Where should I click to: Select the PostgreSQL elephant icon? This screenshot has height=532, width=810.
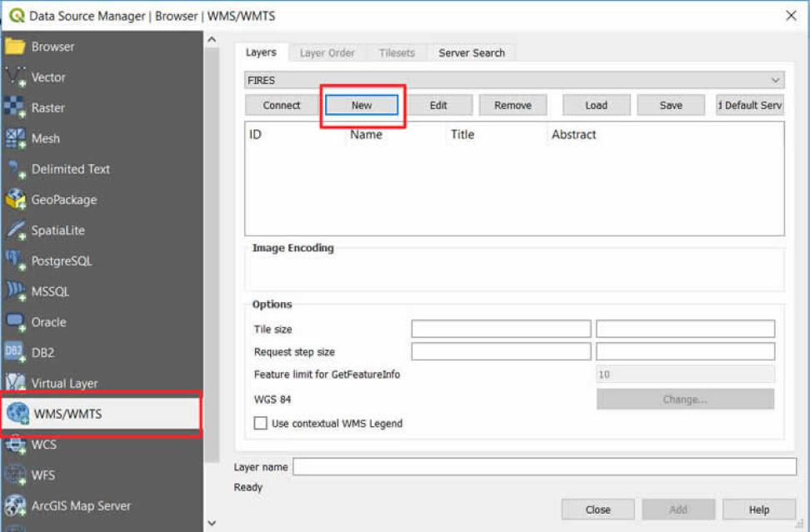(14, 261)
